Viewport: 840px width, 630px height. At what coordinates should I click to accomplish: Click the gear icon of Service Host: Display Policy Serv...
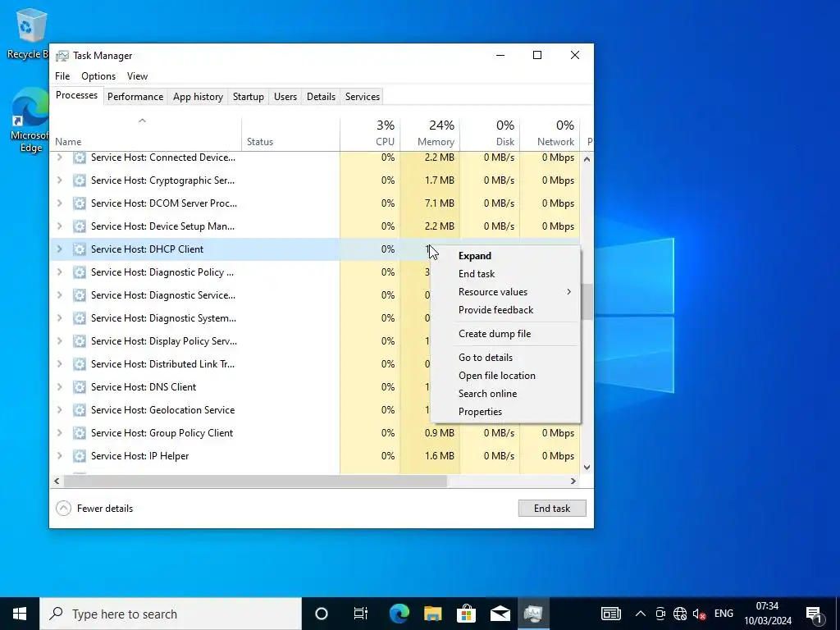80,341
